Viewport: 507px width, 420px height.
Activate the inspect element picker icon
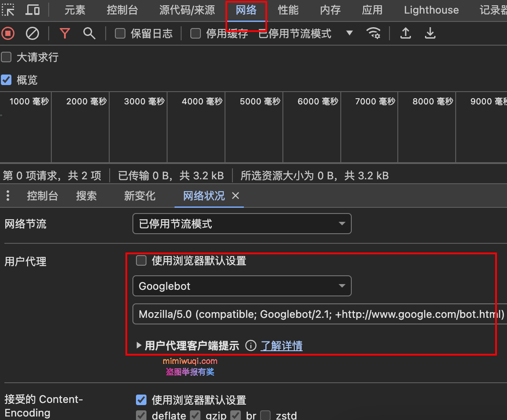coord(8,10)
